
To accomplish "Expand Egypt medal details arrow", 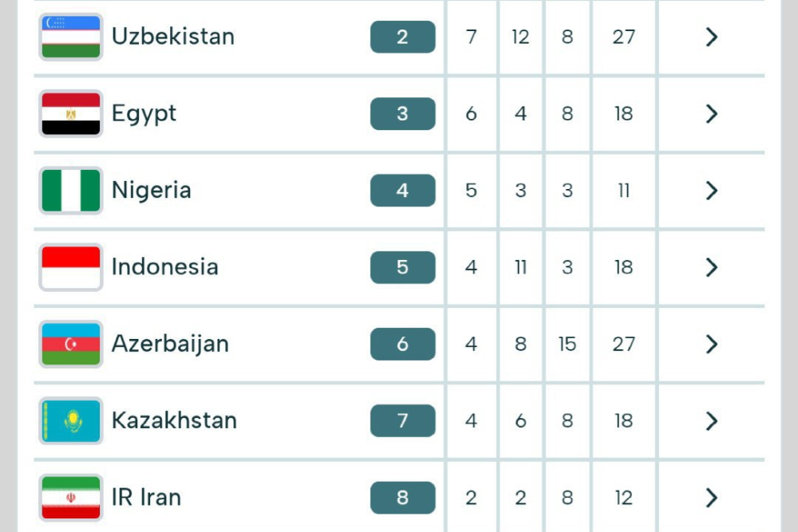I will pos(712,113).
